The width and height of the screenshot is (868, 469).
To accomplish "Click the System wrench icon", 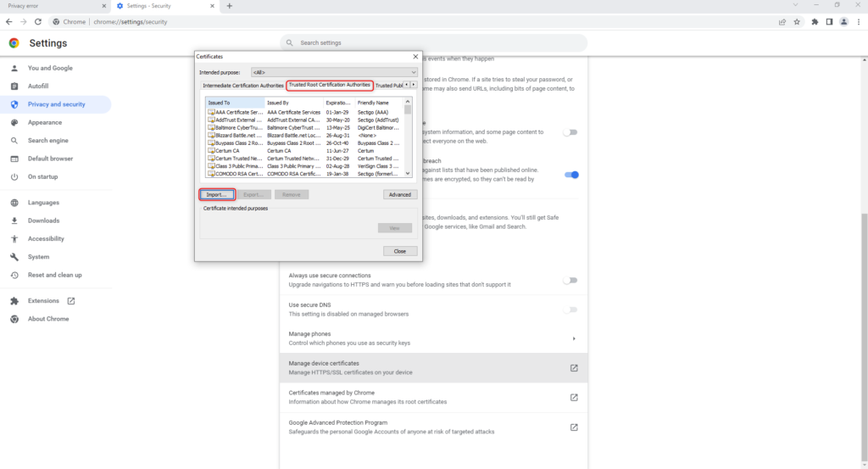I will (14, 257).
